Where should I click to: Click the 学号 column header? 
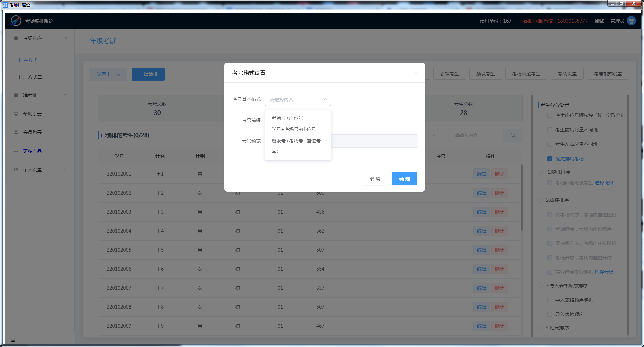click(119, 156)
